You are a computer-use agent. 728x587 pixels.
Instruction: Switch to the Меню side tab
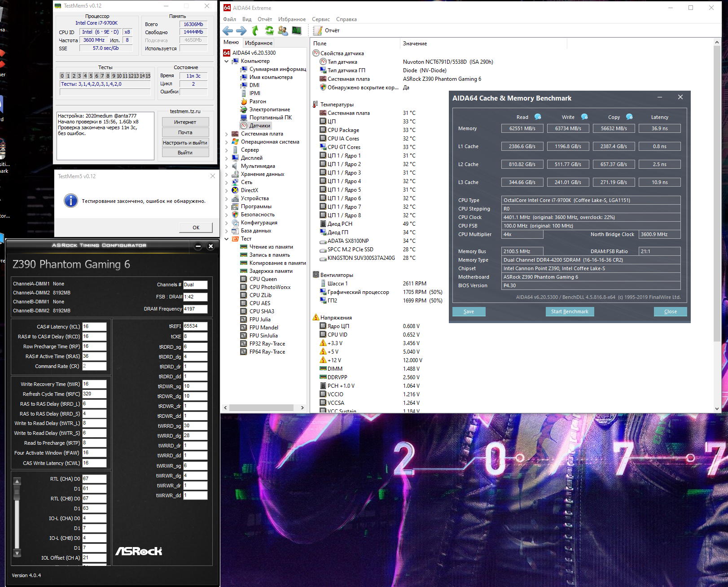(x=231, y=42)
